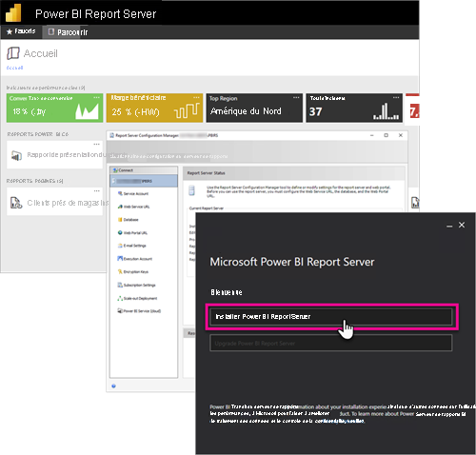This screenshot has height=455, width=476.
Task: Open Subscription Settings page
Action: [x=136, y=285]
